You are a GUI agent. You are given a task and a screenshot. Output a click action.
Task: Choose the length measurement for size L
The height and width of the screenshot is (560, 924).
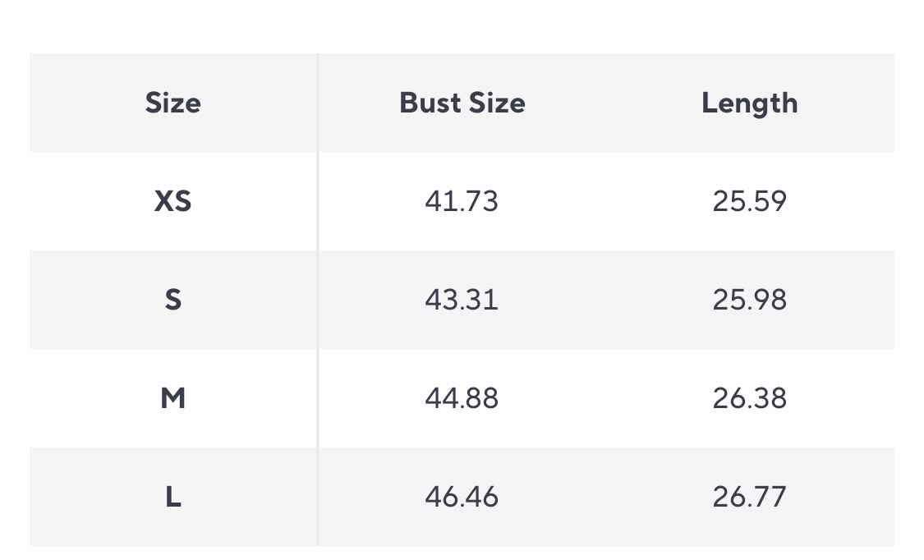[749, 497]
